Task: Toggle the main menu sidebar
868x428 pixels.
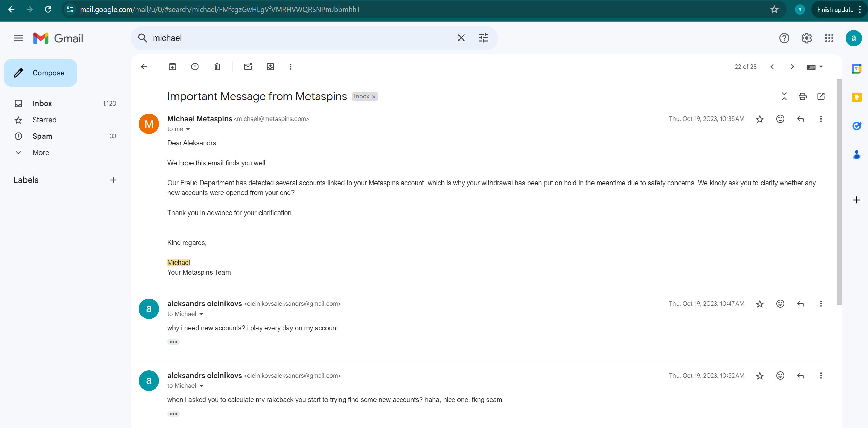Action: (18, 38)
